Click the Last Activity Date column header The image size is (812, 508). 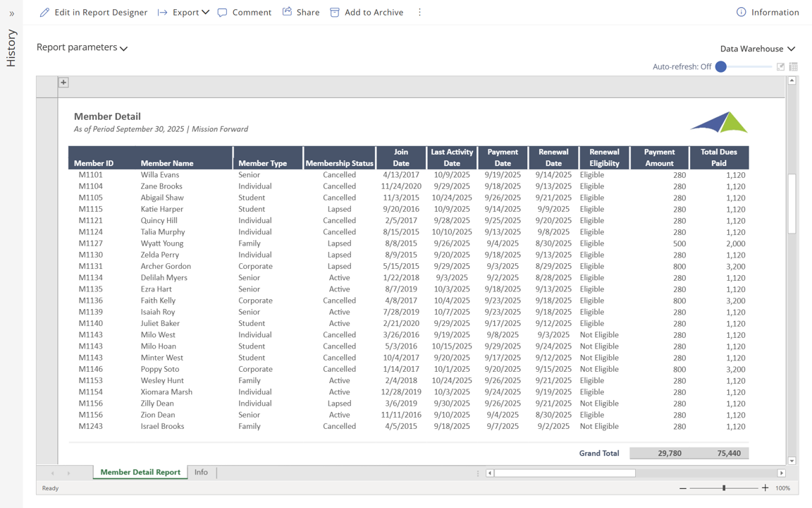coord(452,157)
